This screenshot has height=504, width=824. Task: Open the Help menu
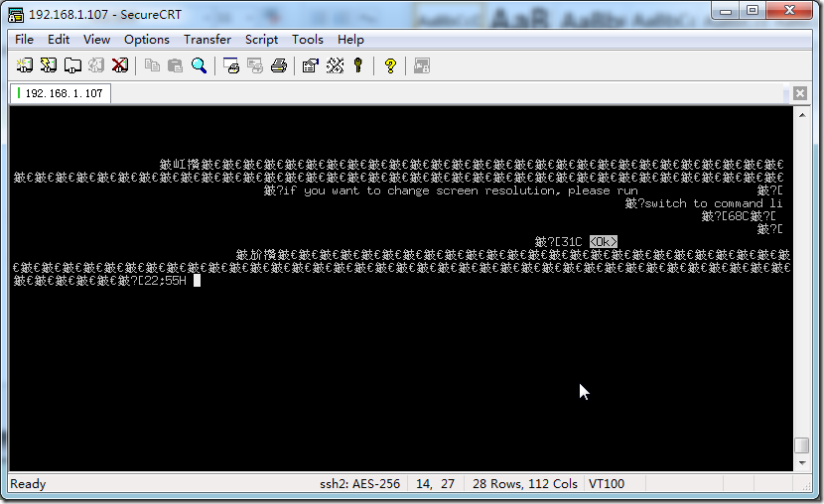click(x=350, y=40)
